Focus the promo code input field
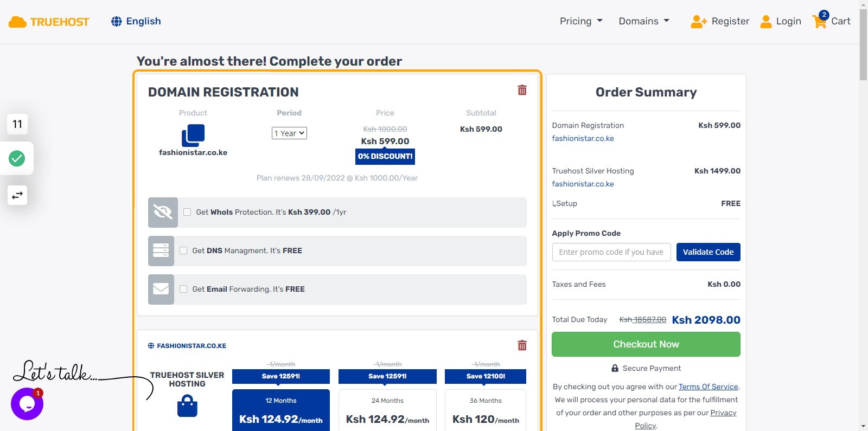This screenshot has height=431, width=868. click(611, 252)
